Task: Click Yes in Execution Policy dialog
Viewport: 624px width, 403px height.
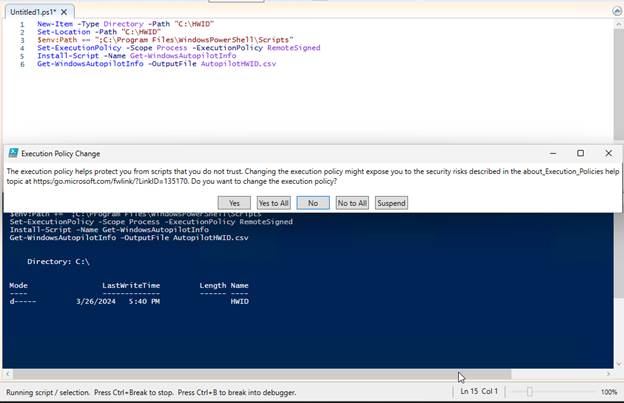Action: tap(234, 202)
